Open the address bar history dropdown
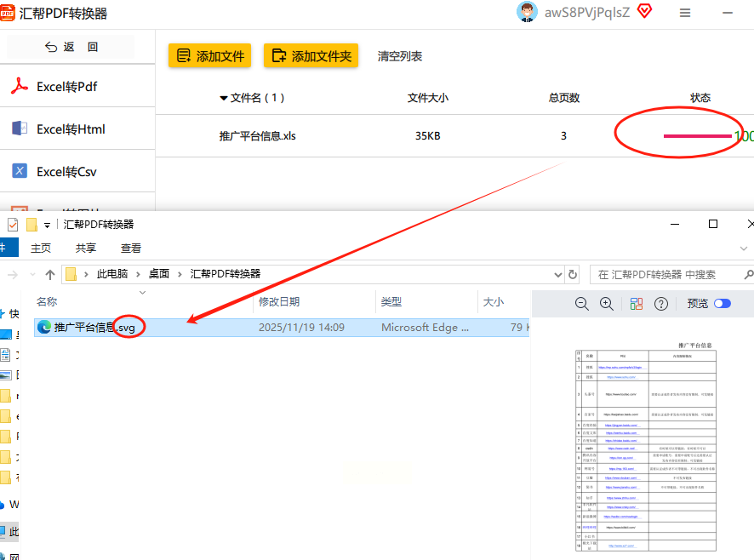 557,275
